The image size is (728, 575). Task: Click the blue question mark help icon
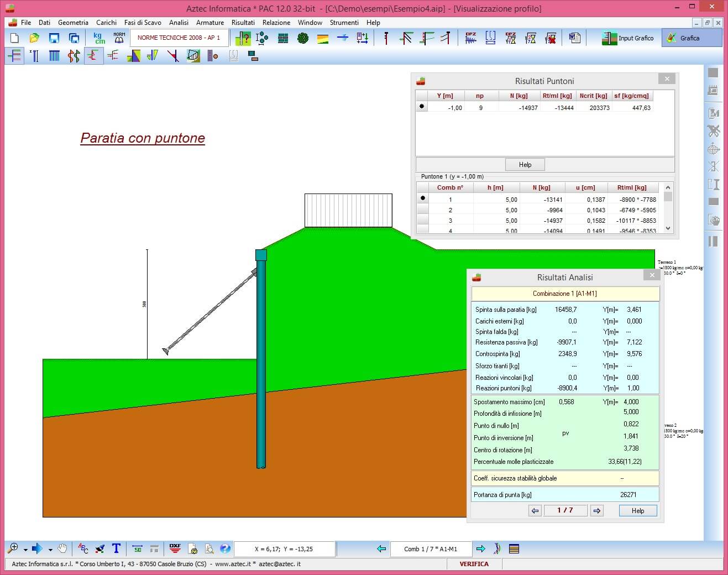click(x=225, y=548)
